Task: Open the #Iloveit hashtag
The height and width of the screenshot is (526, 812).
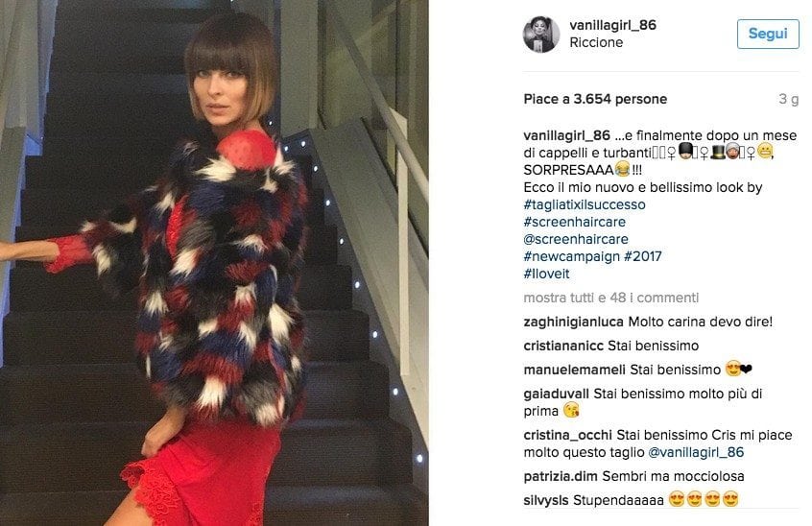Action: click(x=546, y=274)
